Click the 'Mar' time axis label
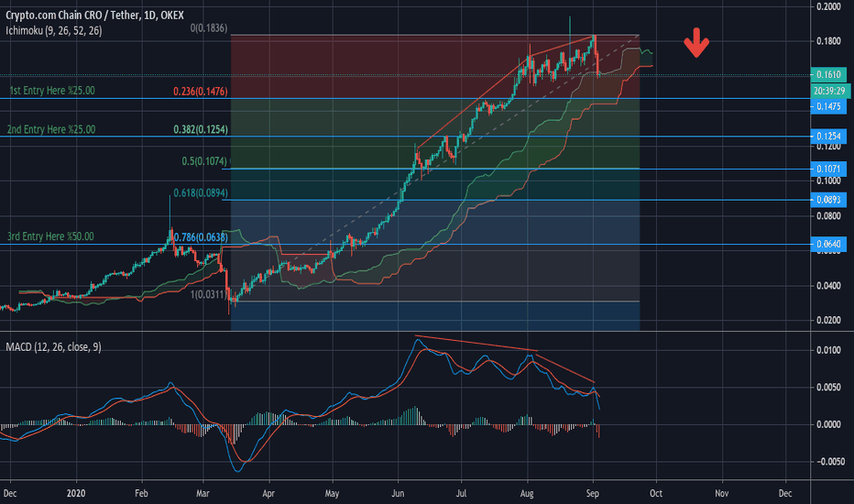The image size is (854, 504). (x=203, y=493)
